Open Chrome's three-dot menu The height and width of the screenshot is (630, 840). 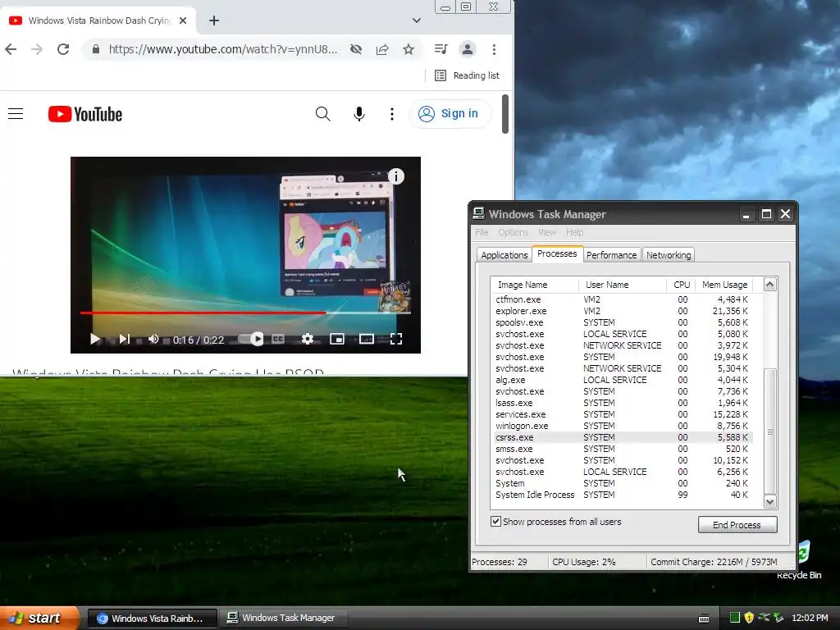point(494,49)
